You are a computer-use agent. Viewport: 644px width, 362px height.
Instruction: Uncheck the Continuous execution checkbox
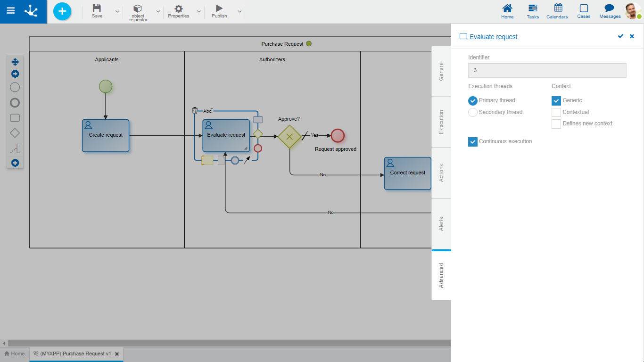[473, 141]
